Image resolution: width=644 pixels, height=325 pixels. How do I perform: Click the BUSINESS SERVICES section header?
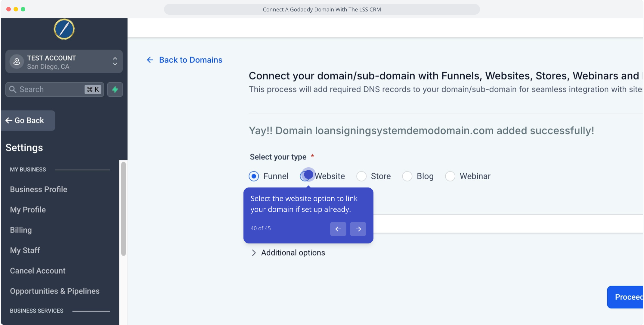37,311
